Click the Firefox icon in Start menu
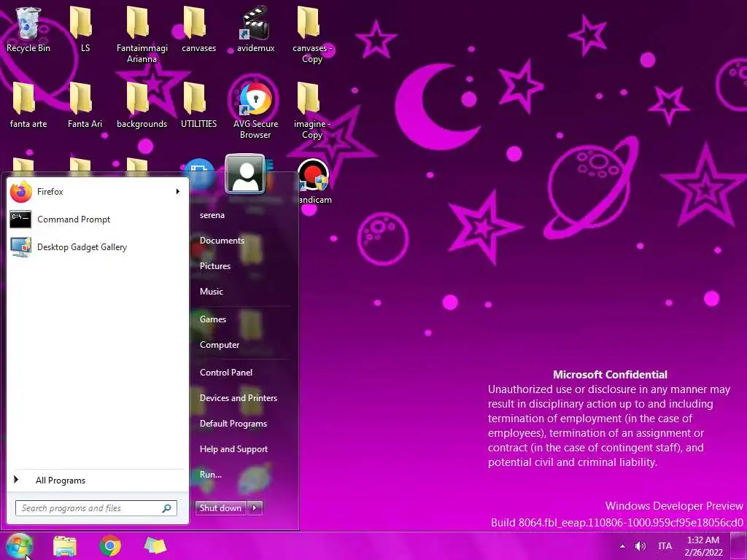747x560 pixels. click(x=20, y=192)
